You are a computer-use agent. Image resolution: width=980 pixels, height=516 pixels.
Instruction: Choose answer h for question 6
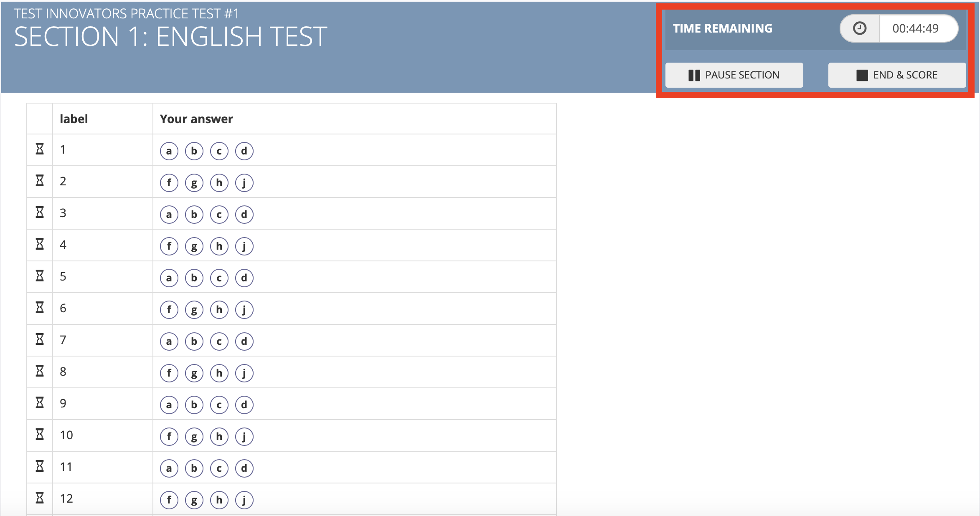219,310
